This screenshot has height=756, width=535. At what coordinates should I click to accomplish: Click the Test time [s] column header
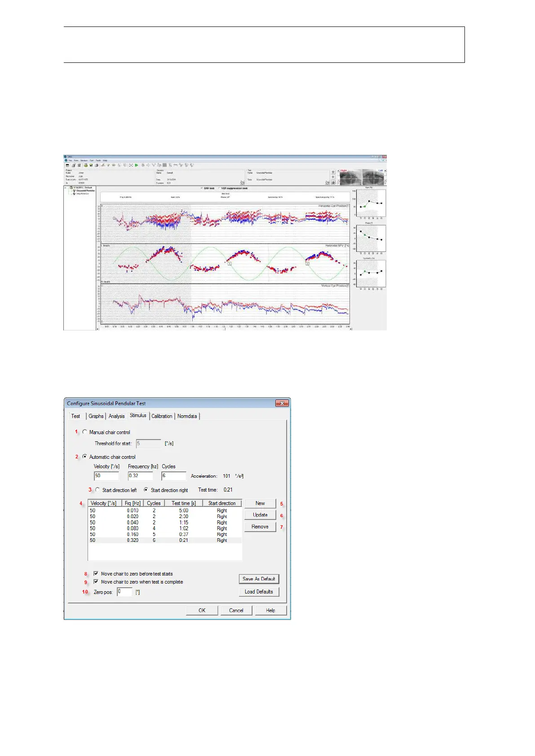[184, 503]
